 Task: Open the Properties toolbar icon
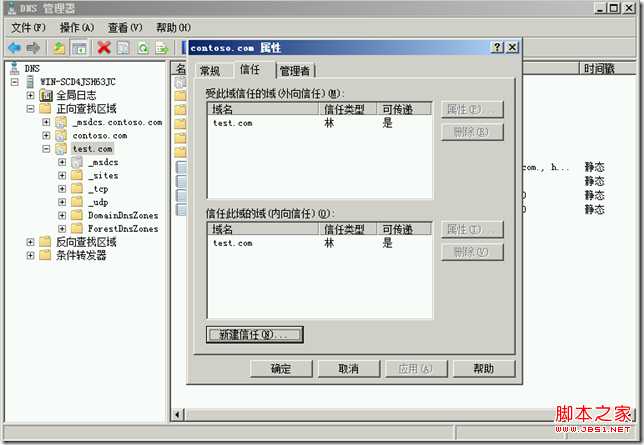[x=123, y=48]
